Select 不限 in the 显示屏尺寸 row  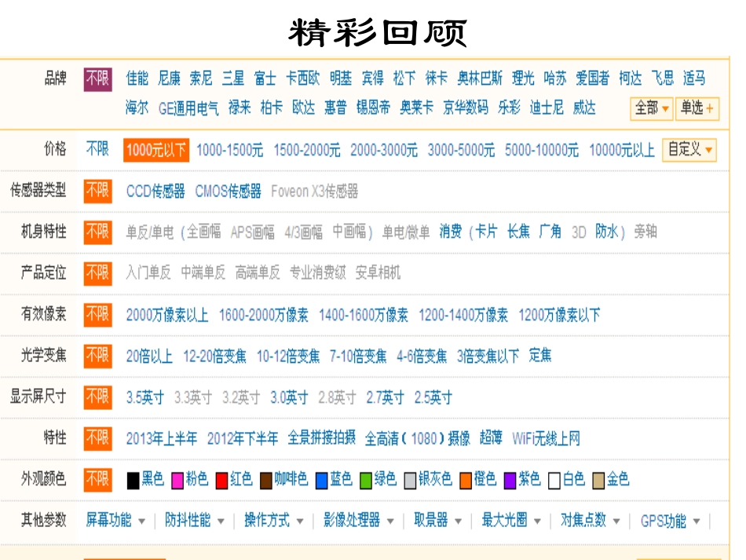click(98, 397)
